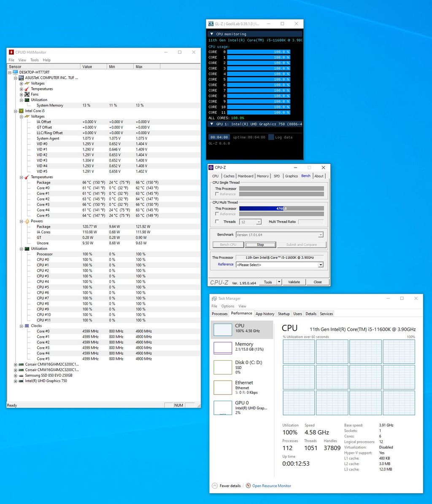The image size is (432, 504).
Task: Select the DESKTOP-HT773RT computer icon
Action: click(x=16, y=72)
